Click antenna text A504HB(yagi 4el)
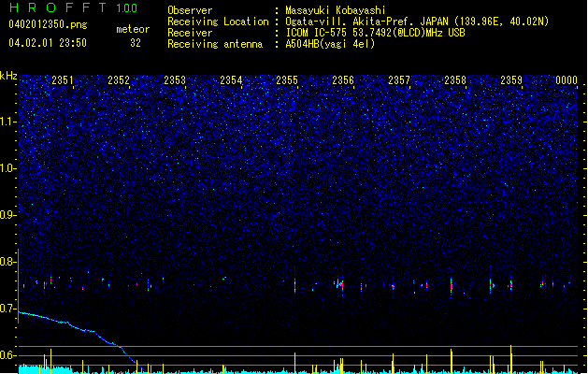 (x=330, y=44)
